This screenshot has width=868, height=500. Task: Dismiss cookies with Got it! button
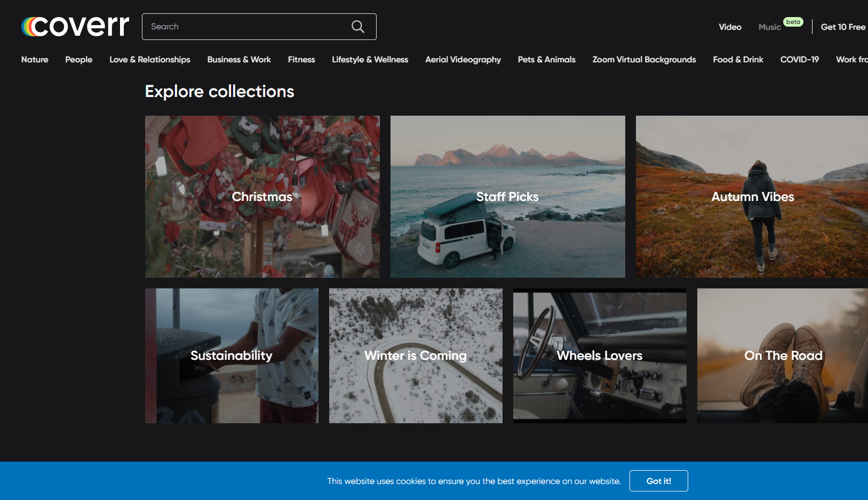(x=659, y=481)
